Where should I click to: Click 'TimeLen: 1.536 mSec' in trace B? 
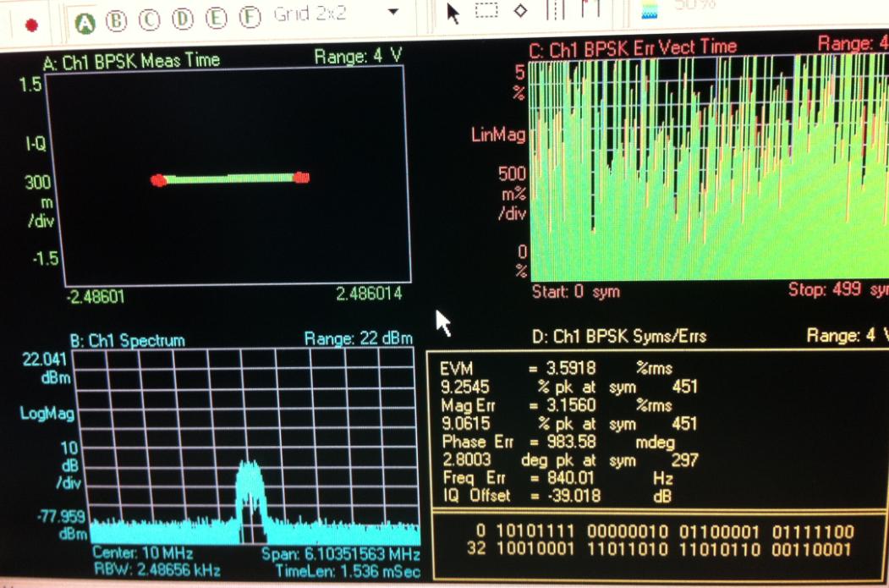[x=348, y=571]
